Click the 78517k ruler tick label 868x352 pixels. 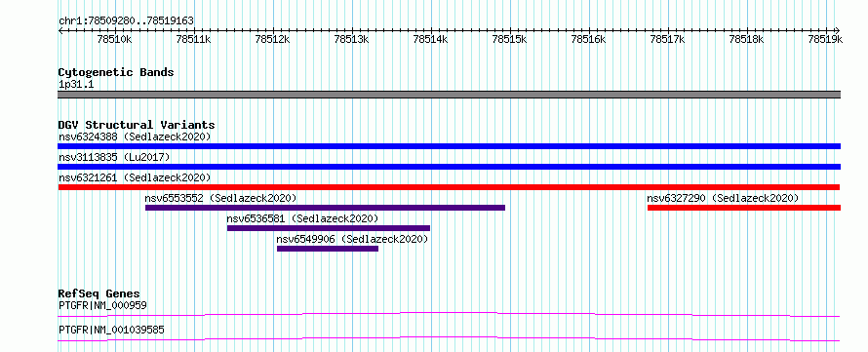pos(668,39)
